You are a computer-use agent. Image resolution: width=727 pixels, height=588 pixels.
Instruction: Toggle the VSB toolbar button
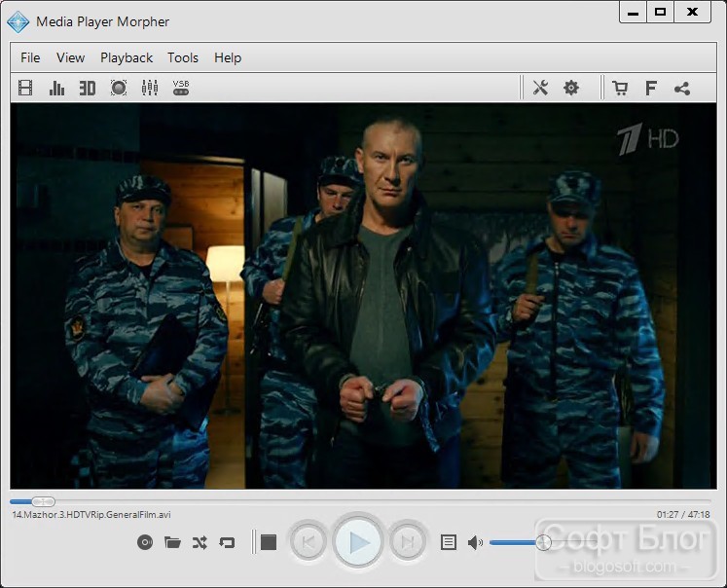(181, 88)
